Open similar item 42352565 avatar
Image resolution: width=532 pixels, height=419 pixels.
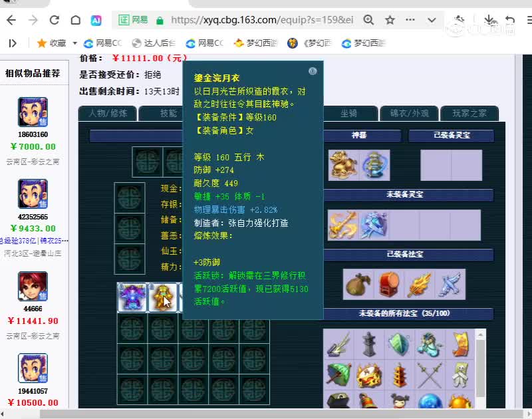[x=33, y=194]
